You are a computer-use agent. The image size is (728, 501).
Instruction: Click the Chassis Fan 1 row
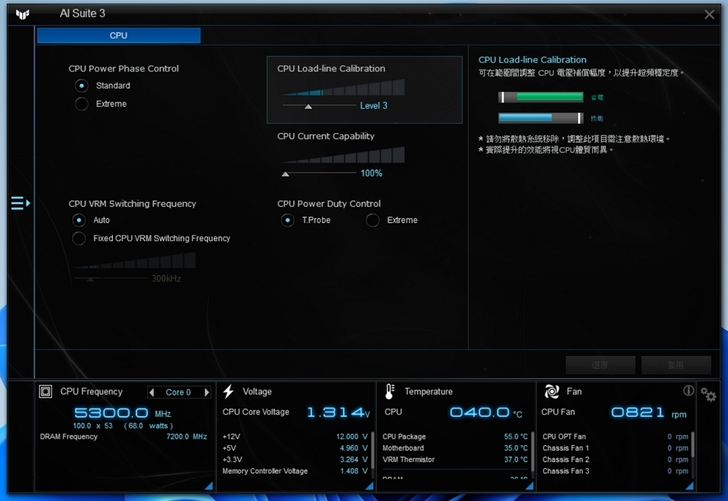coord(615,448)
